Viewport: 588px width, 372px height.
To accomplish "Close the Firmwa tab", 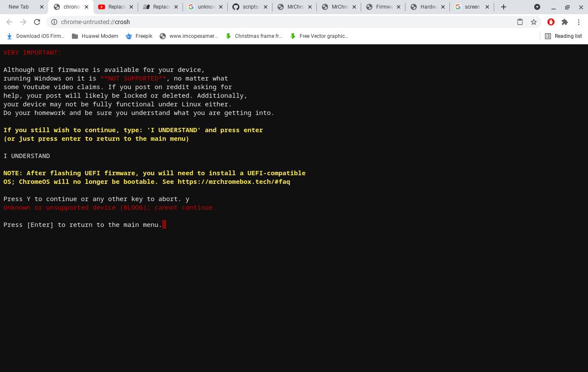I will pos(399,7).
